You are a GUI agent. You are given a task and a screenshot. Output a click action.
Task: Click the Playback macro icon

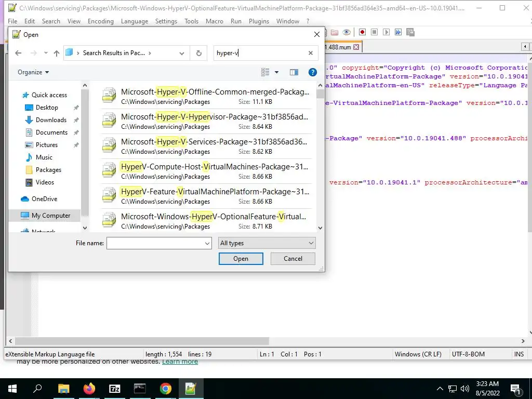(x=386, y=32)
